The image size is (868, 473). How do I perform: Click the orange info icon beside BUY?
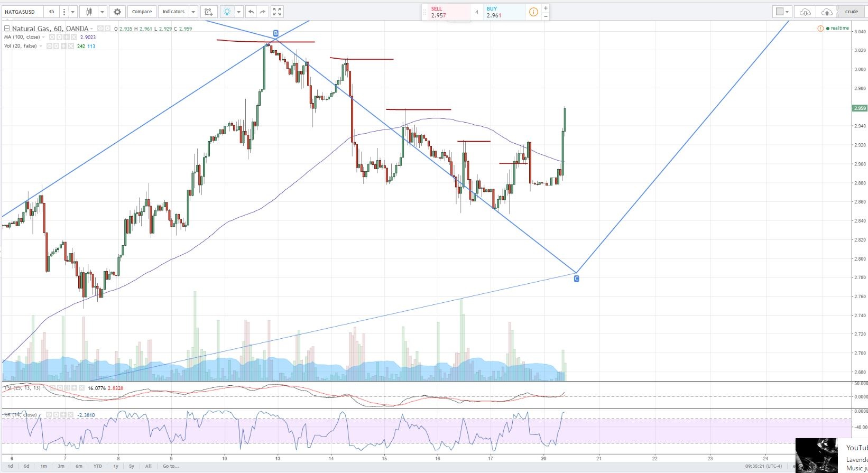coord(533,12)
